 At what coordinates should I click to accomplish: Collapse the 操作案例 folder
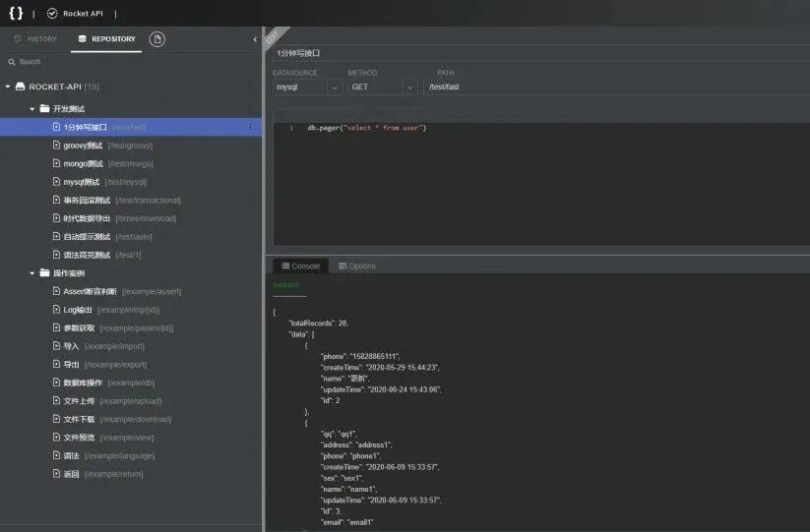pos(32,273)
